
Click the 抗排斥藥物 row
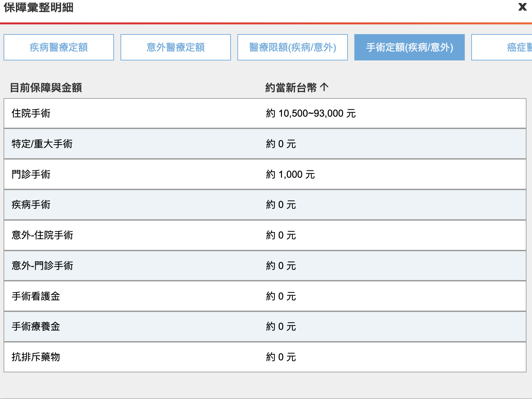click(36, 357)
